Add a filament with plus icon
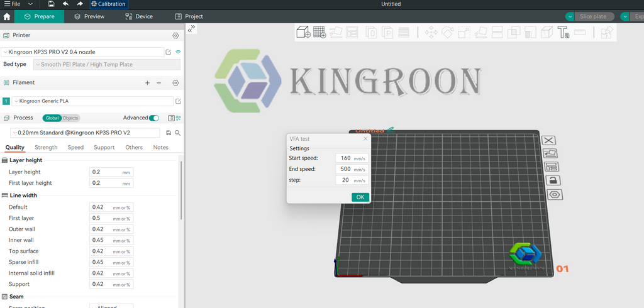Screen dimensions: 644x308 coord(147,83)
